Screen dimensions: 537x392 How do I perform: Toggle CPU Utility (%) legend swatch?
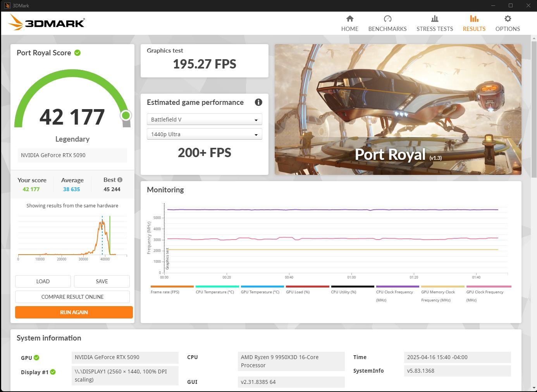(353, 287)
